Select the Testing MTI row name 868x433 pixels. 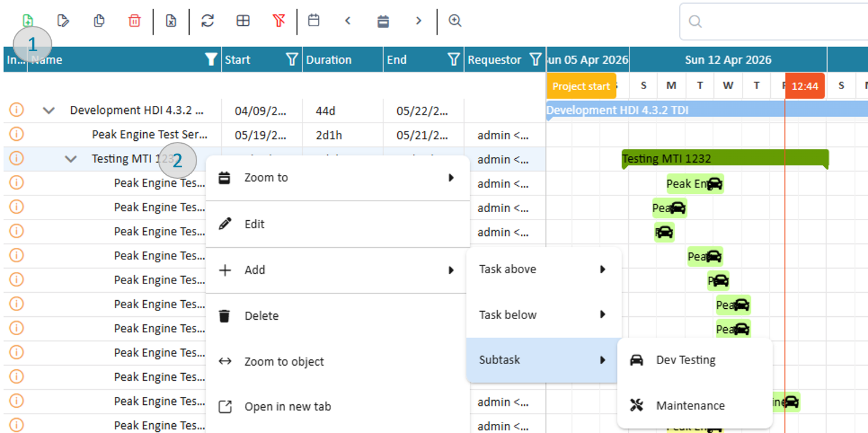(133, 159)
